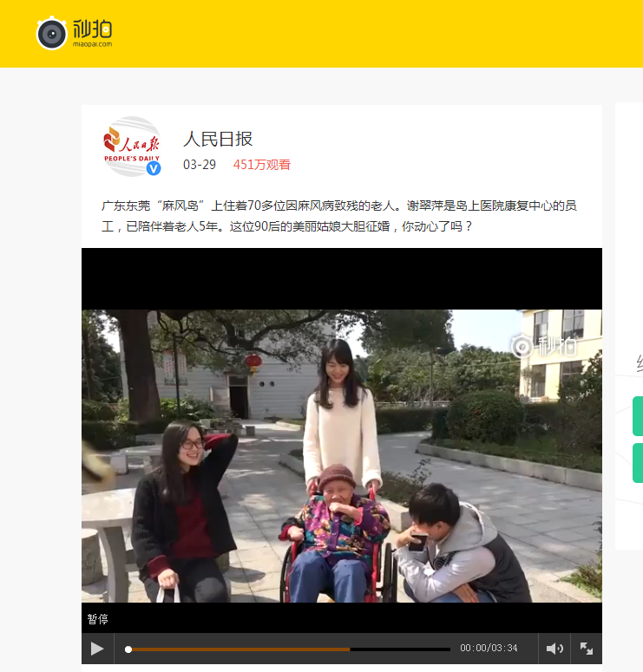This screenshot has width=643, height=672.
Task: Click the lower green sidebar button
Action: click(638, 463)
